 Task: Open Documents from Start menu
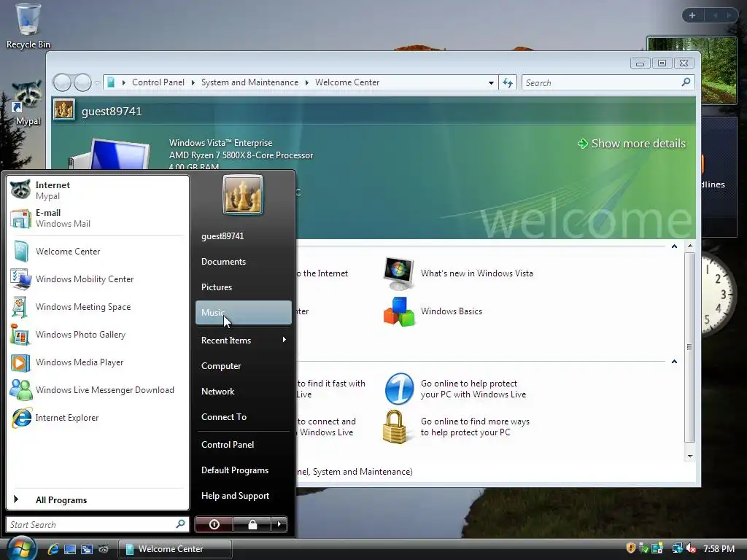click(244, 262)
